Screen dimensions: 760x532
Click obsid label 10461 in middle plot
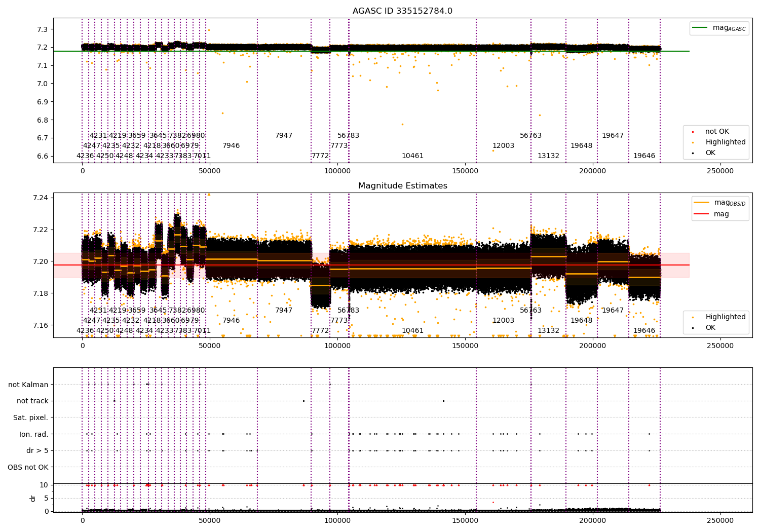412,331
